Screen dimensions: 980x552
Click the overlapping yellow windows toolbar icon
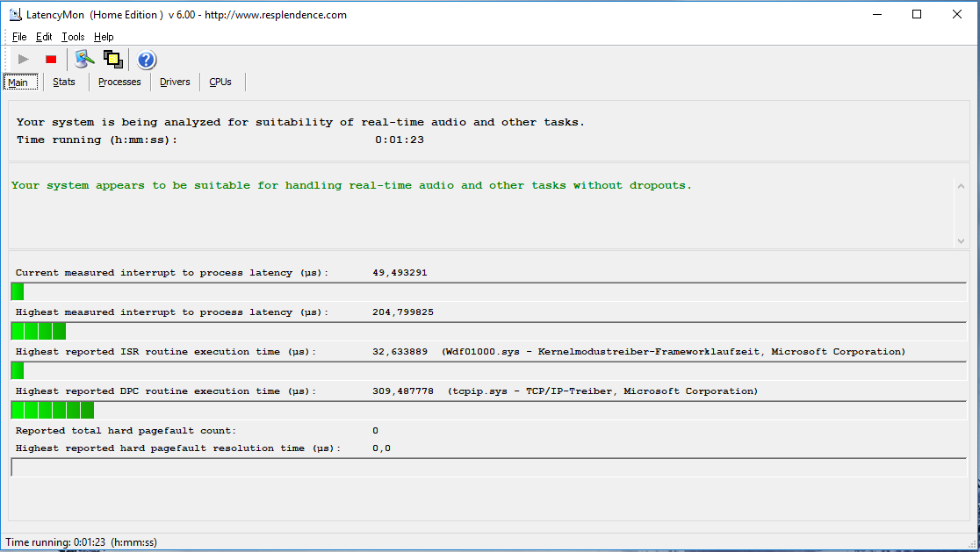[112, 60]
